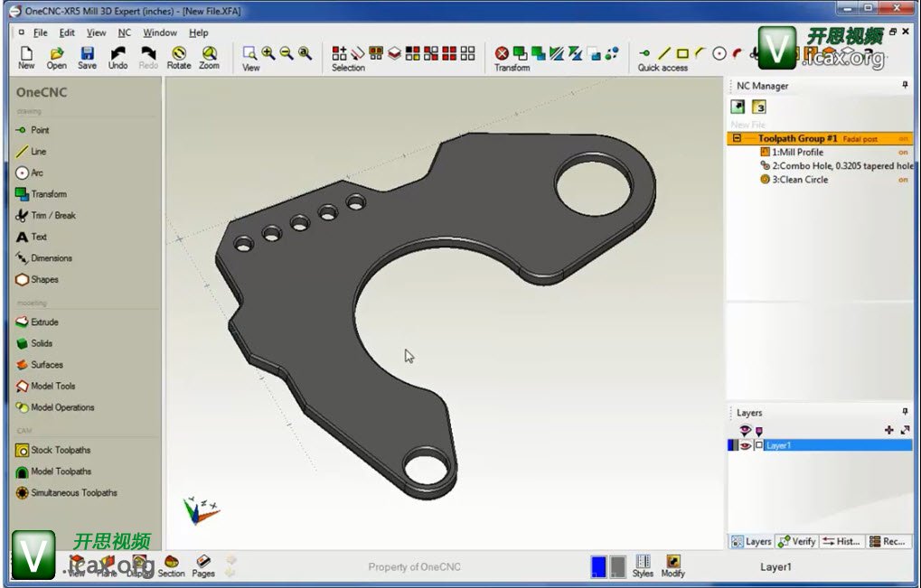This screenshot has width=921, height=588.
Task: Pin the NC Manager panel
Action: click(x=905, y=85)
